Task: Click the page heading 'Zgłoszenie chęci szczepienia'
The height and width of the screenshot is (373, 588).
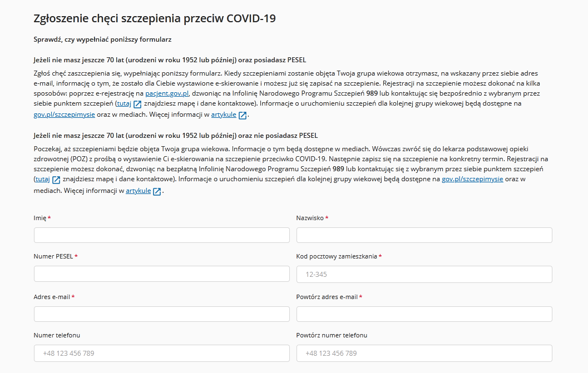Action: [x=107, y=18]
